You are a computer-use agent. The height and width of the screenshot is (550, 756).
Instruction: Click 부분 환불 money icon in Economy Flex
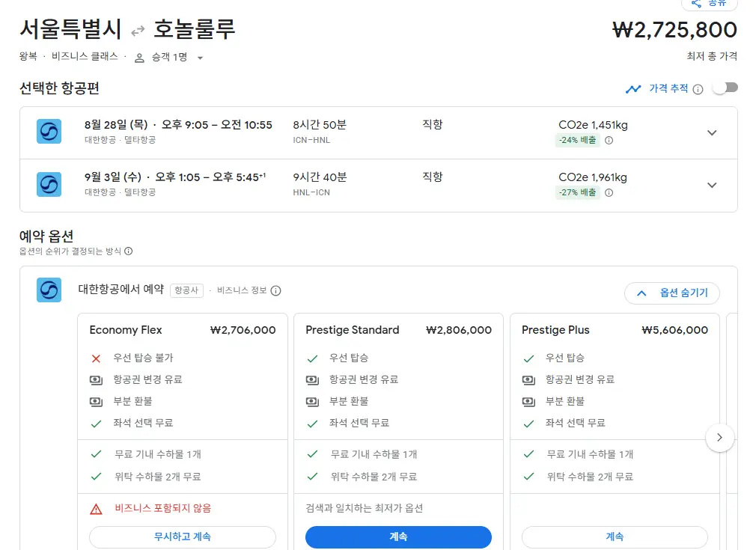[x=96, y=402]
